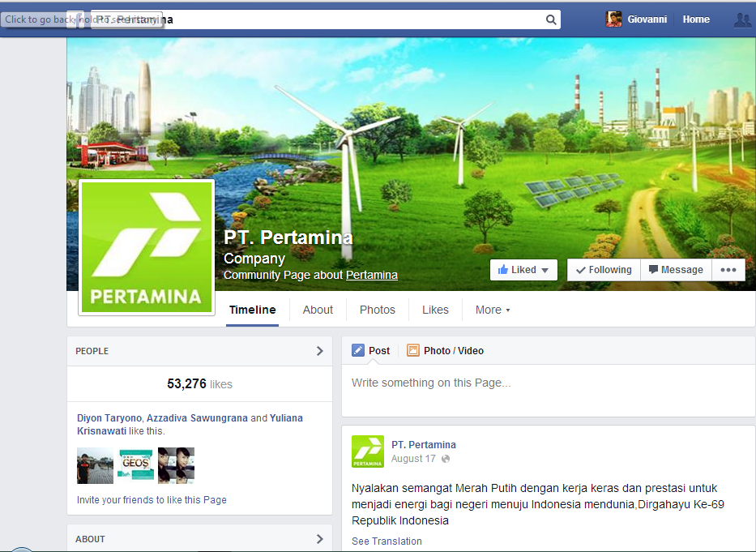Toggle the Liked button
The width and height of the screenshot is (756, 552).
pyautogui.click(x=523, y=270)
